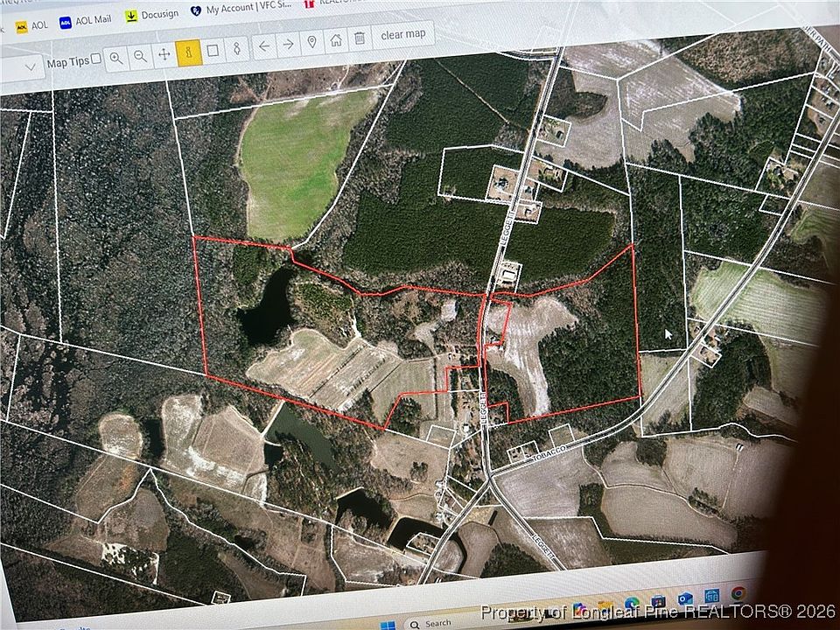Select the street view person tool
Image resolution: width=840 pixels, height=630 pixels.
click(x=237, y=49)
